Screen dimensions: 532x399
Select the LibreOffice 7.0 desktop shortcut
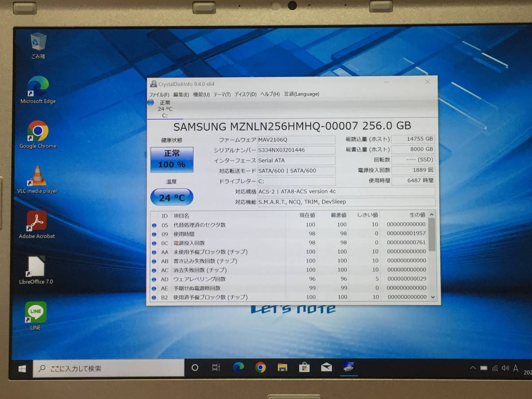[36, 270]
